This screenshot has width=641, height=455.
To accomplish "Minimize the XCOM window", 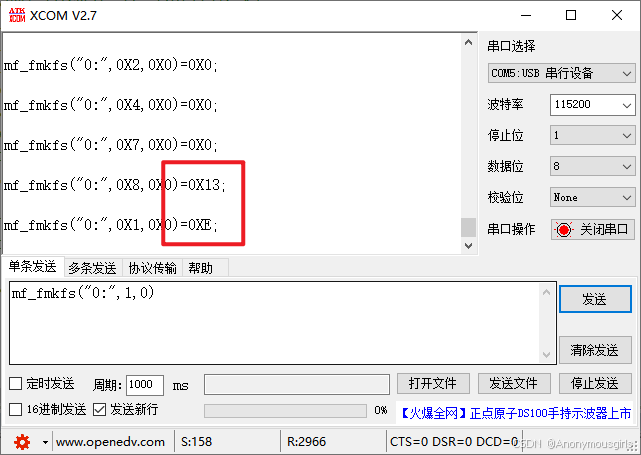I will pyautogui.click(x=526, y=16).
